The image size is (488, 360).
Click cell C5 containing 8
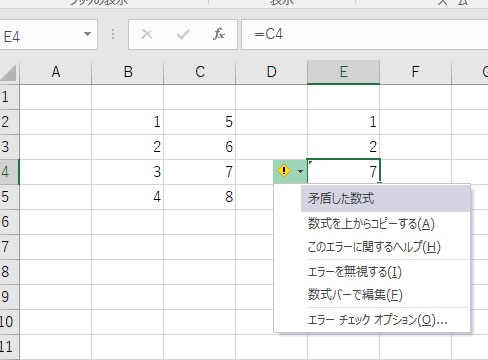tap(200, 197)
